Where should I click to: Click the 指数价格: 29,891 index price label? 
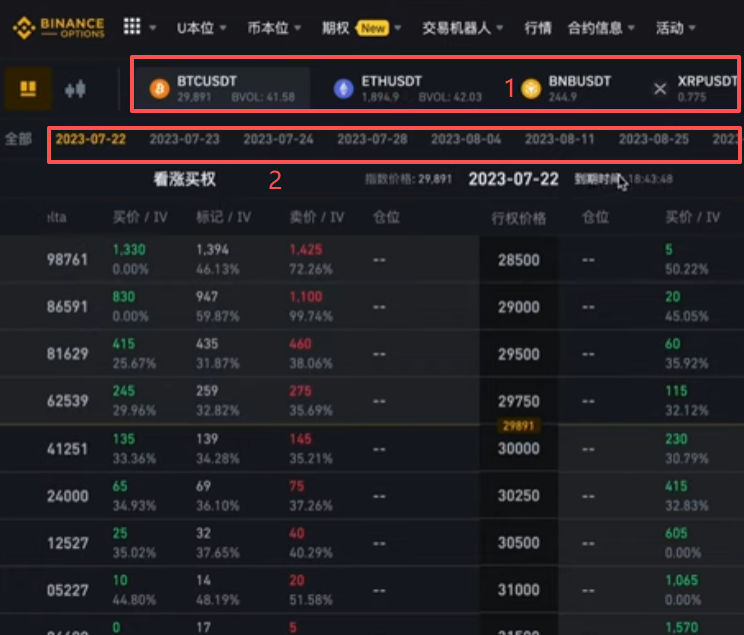point(408,179)
